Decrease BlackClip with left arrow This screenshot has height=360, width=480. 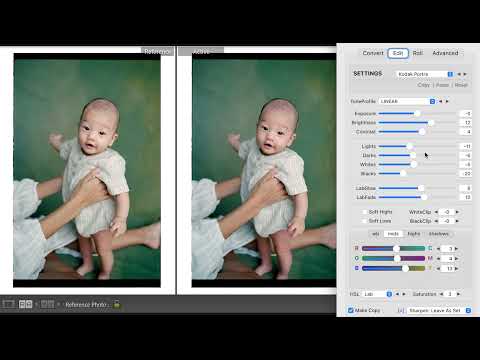[436, 221]
